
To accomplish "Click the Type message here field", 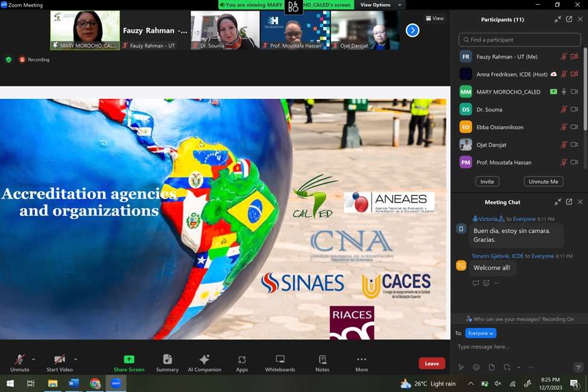I will 519,347.
